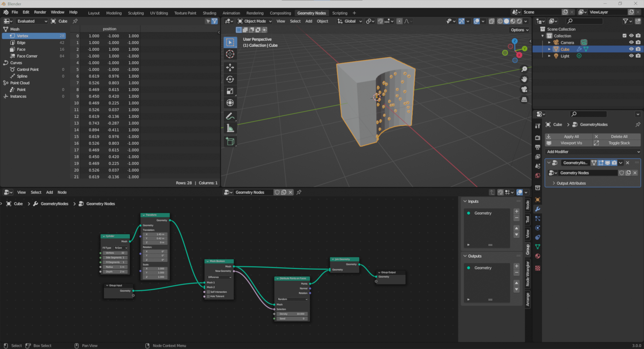
Task: Open Global transform orientation dropdown
Action: click(350, 21)
